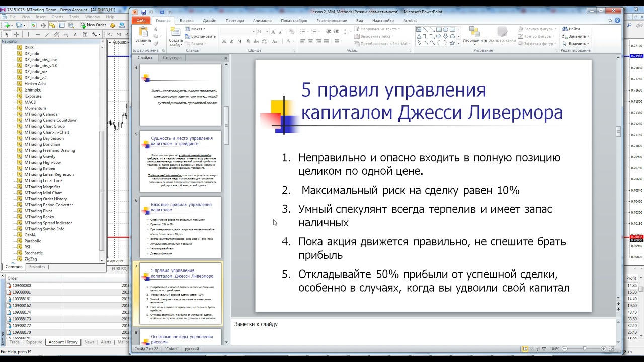This screenshot has height=362, width=644.
Task: Click the zoom slider in PowerPoint's status bar
Action: point(584,349)
